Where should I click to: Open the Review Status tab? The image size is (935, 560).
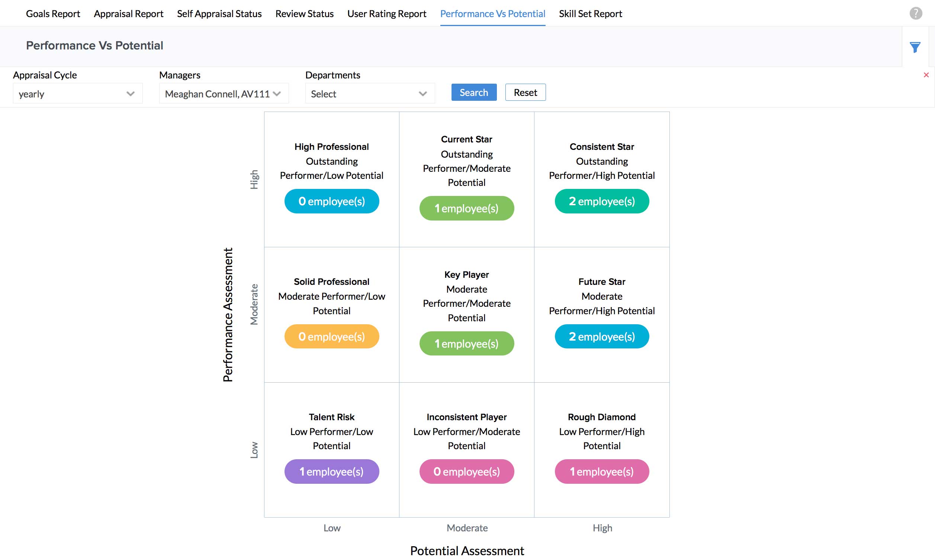coord(304,14)
